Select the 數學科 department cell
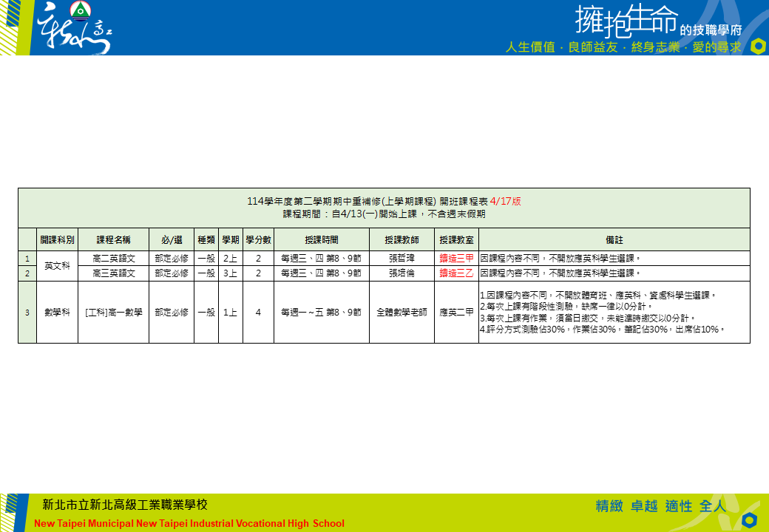The height and width of the screenshot is (532, 769). [x=58, y=312]
